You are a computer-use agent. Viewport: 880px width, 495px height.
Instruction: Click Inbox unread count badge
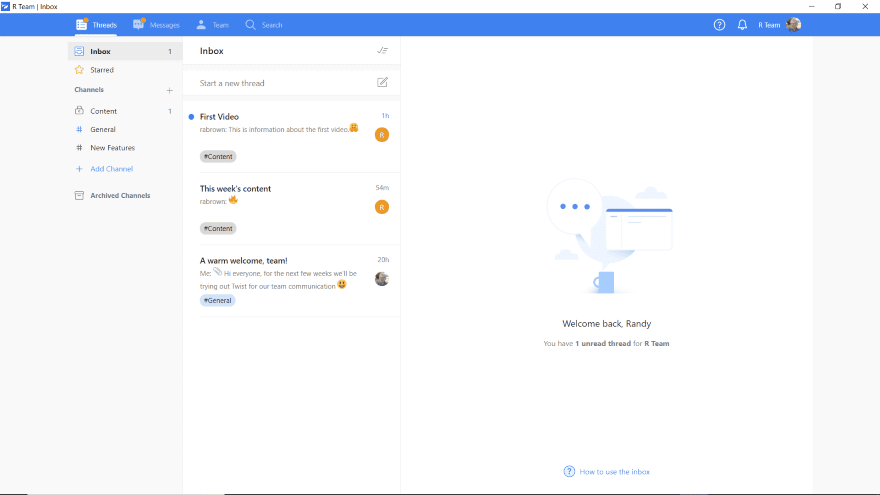170,52
